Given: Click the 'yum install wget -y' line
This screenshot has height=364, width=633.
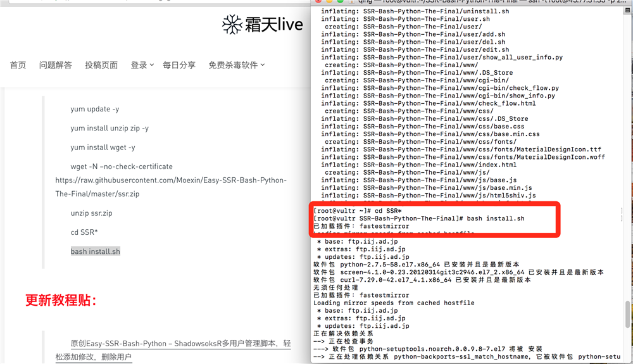Looking at the screenshot, I should pyautogui.click(x=103, y=147).
